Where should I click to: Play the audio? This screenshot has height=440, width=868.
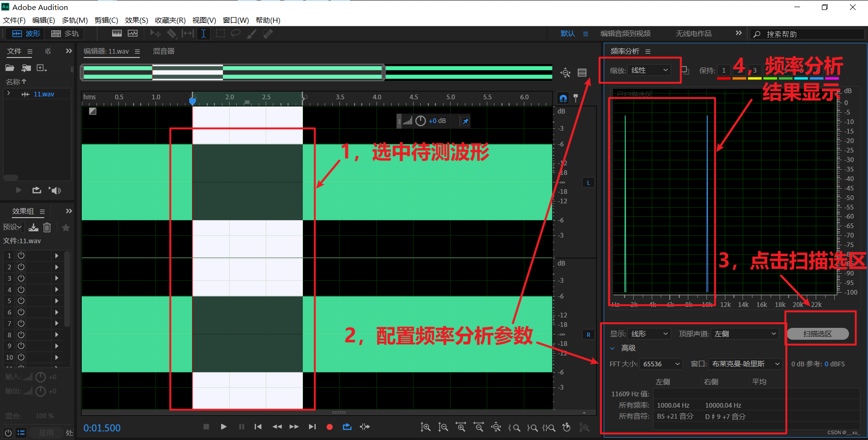pyautogui.click(x=223, y=427)
